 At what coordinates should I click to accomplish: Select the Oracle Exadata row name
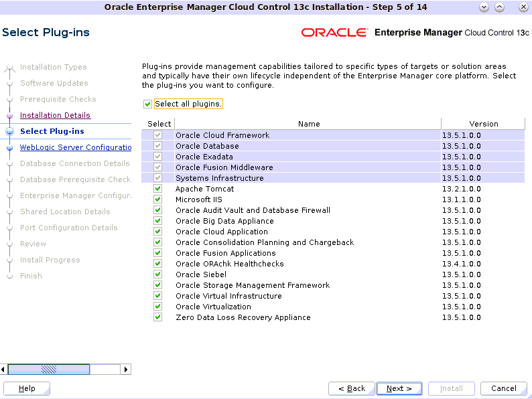pos(204,157)
